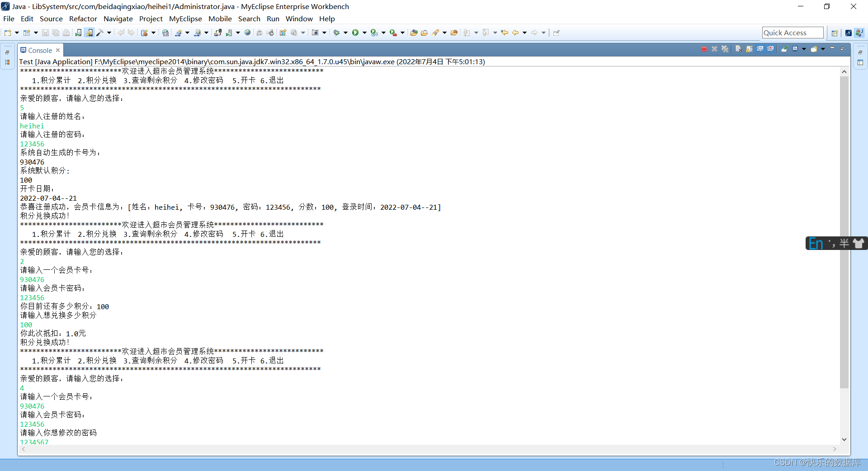
Task: Start debugging with the bug icon
Action: (x=336, y=33)
